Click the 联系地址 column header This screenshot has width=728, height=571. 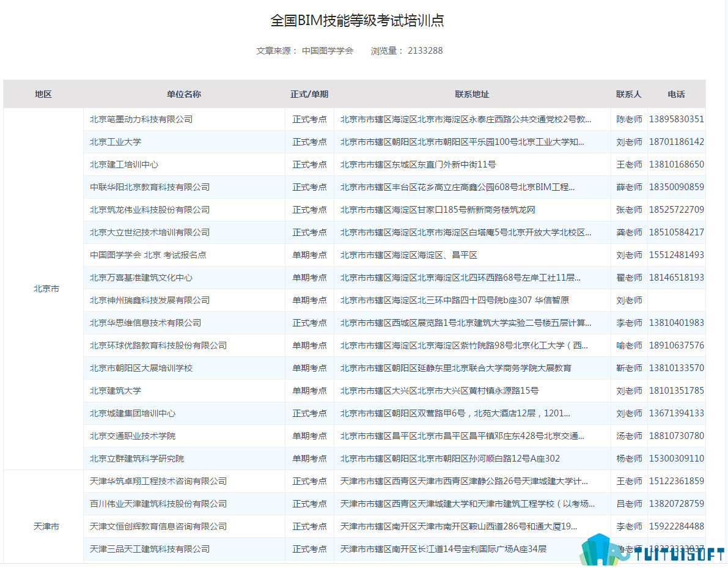472,94
